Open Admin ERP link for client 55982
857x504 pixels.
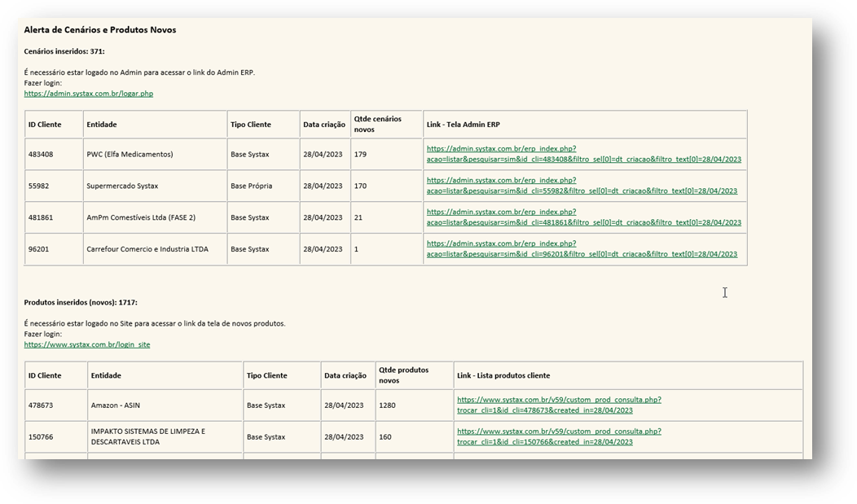pyautogui.click(x=582, y=186)
